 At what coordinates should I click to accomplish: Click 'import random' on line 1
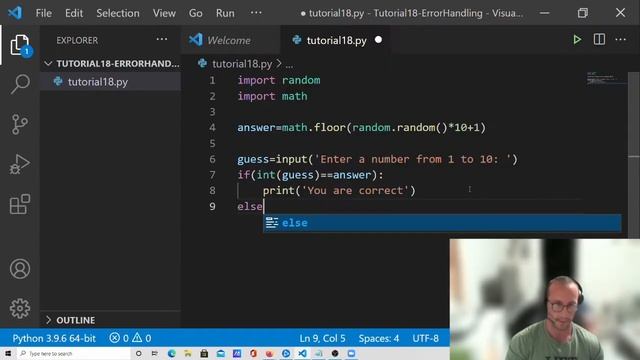279,80
